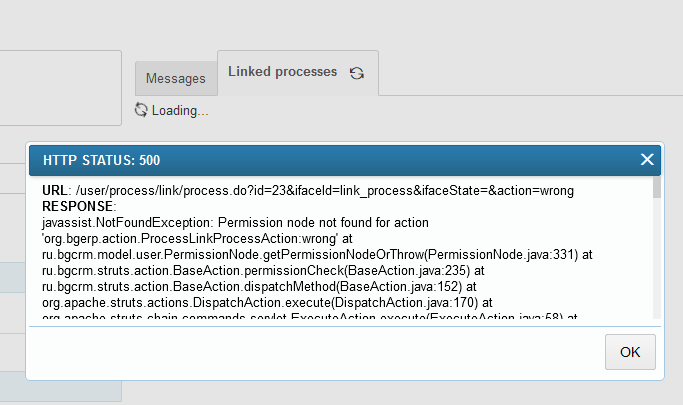Click the error dialog scrollbar thumb
This screenshot has width=683, height=405.
pos(657,190)
